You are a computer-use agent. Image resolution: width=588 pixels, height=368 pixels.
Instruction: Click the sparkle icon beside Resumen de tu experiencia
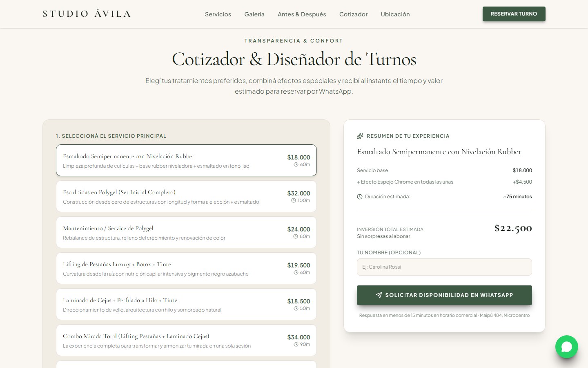pyautogui.click(x=360, y=136)
